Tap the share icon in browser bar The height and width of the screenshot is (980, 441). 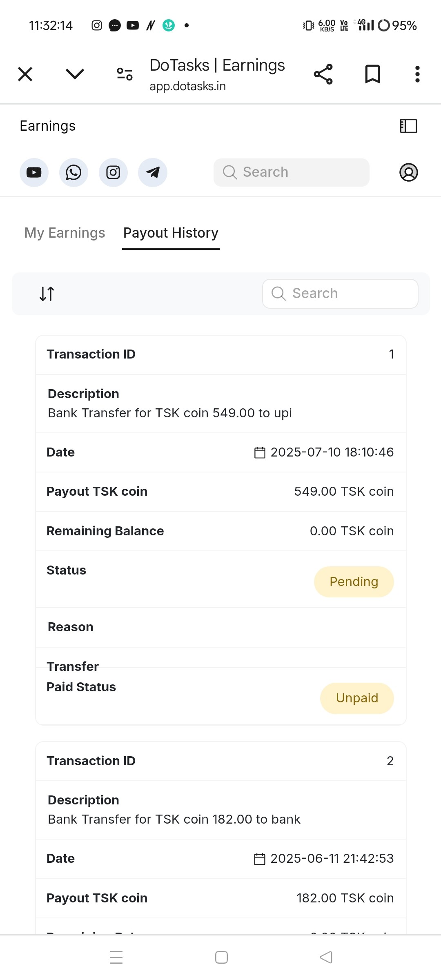pos(323,74)
